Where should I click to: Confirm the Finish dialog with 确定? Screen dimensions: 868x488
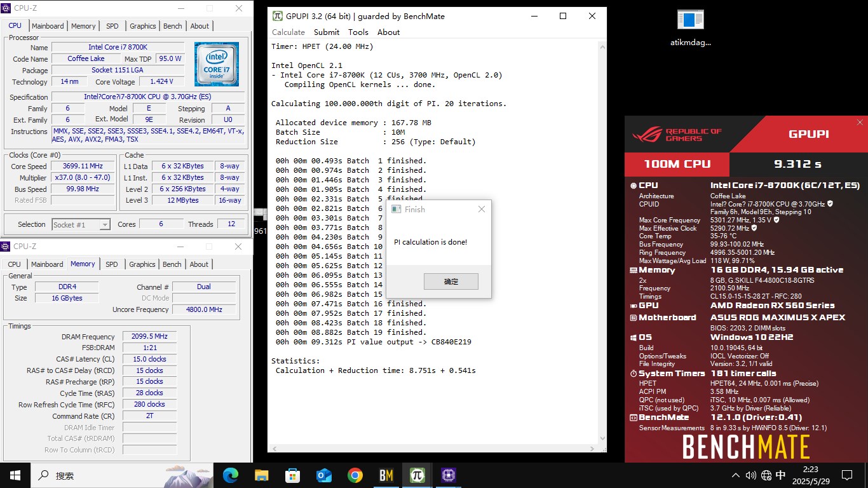451,281
